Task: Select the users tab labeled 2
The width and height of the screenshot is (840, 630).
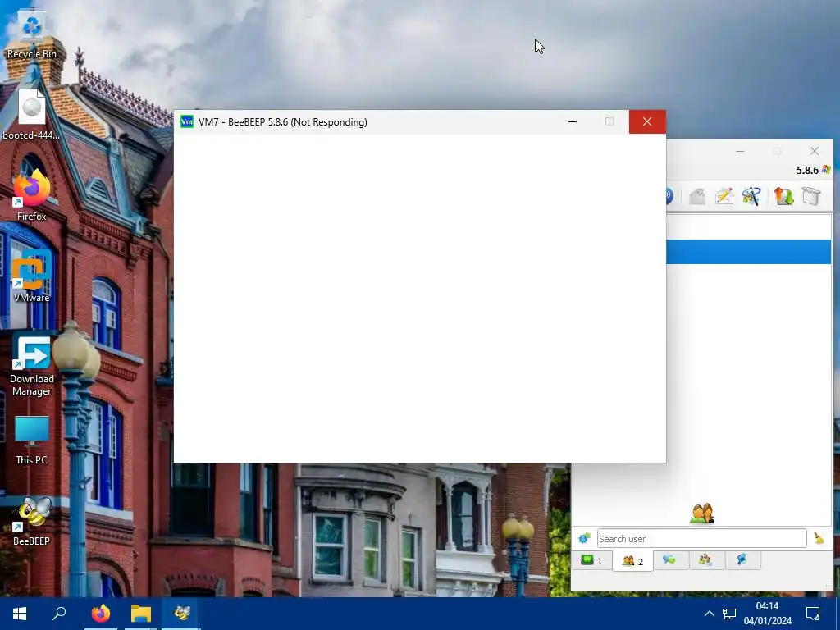Action: pyautogui.click(x=632, y=561)
